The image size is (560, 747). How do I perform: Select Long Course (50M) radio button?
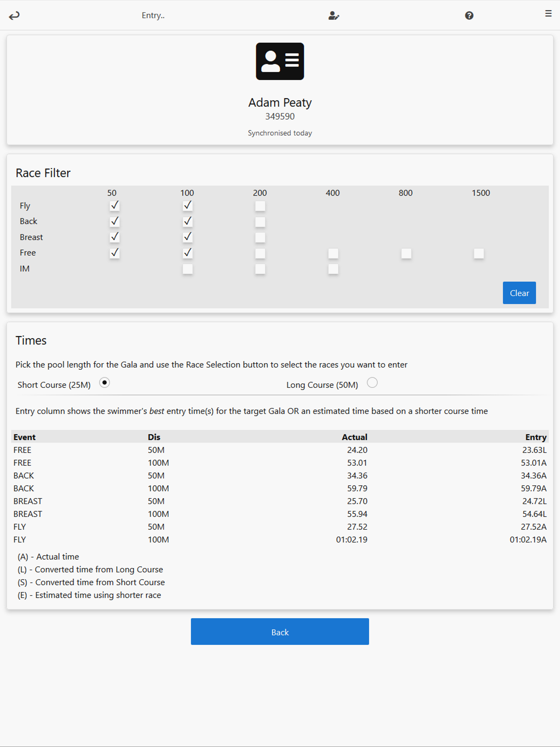click(372, 383)
